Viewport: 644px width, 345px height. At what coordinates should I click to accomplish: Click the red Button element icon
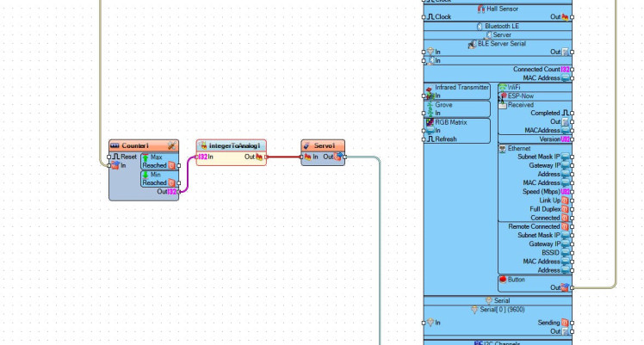coord(503,279)
